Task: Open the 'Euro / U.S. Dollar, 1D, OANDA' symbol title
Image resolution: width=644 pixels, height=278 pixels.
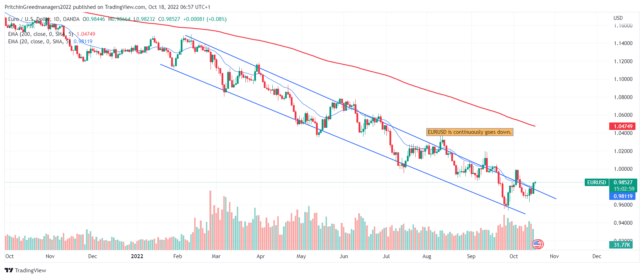Action: [x=44, y=19]
